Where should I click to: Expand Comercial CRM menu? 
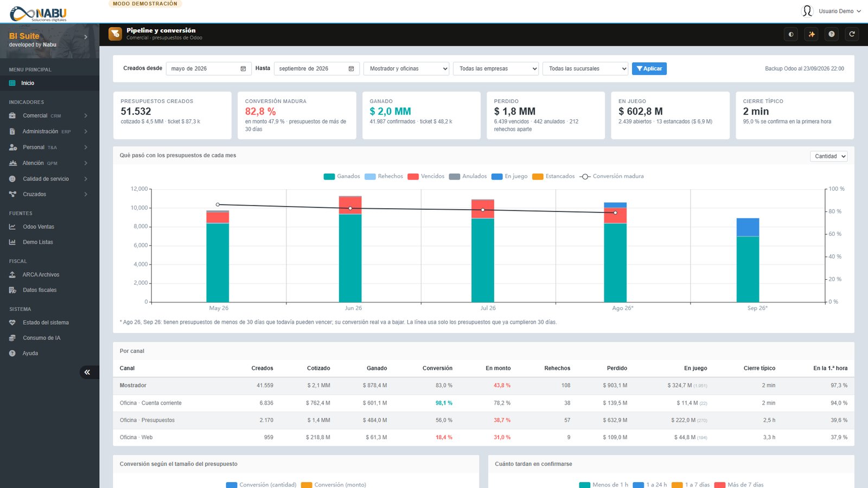pyautogui.click(x=49, y=115)
